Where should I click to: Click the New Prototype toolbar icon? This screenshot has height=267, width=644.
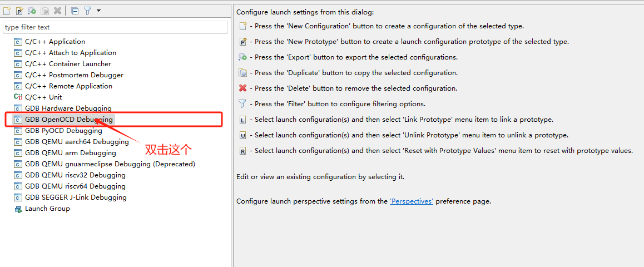pos(19,11)
